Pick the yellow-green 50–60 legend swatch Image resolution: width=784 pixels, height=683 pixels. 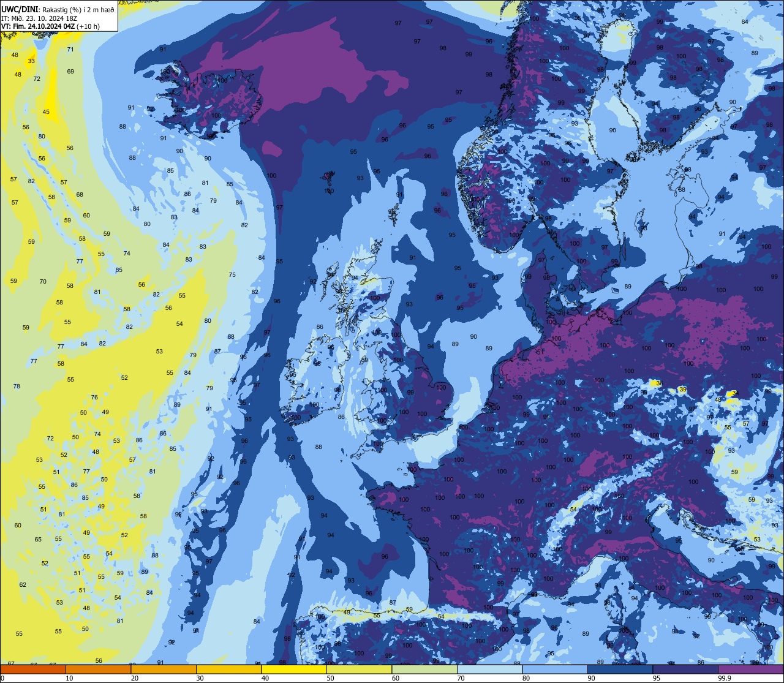tap(359, 669)
